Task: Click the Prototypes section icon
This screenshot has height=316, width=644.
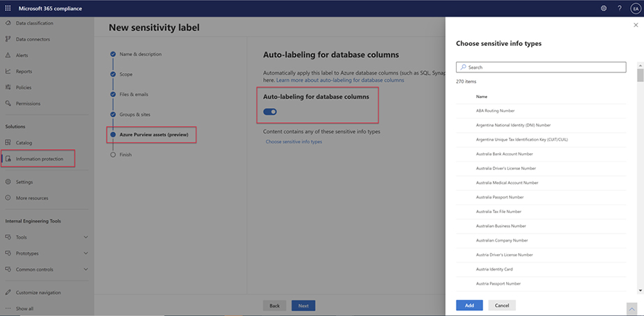Action: 8,253
